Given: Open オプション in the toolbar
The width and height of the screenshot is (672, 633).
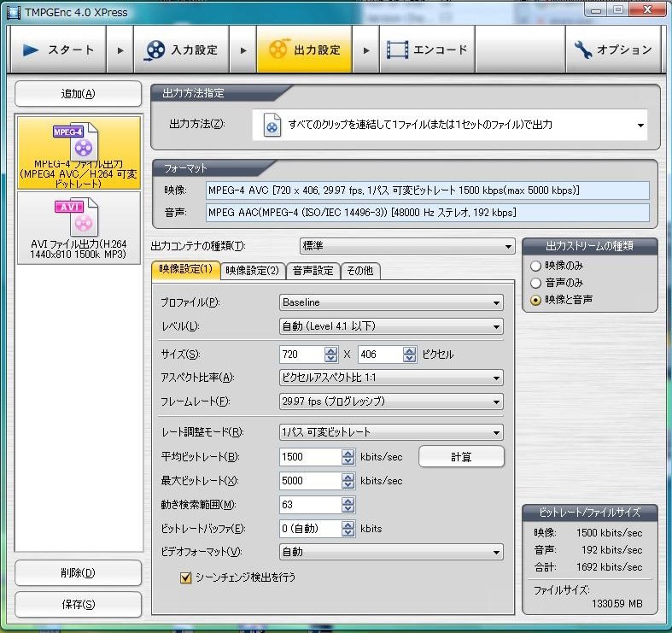Looking at the screenshot, I should click(613, 50).
